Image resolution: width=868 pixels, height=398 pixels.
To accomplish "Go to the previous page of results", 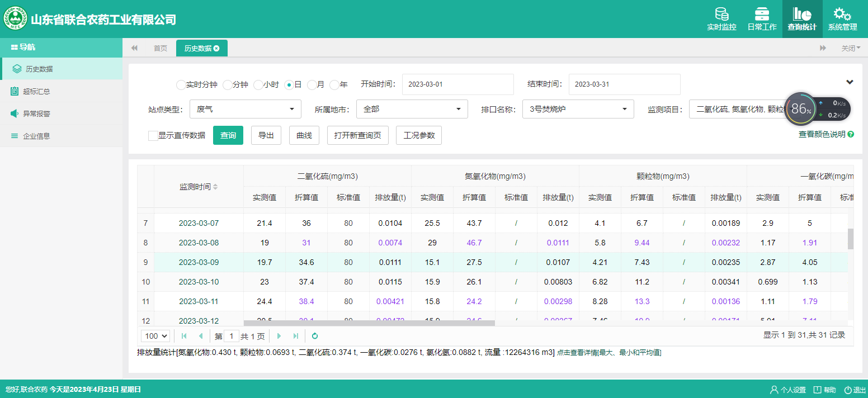I will (x=201, y=336).
